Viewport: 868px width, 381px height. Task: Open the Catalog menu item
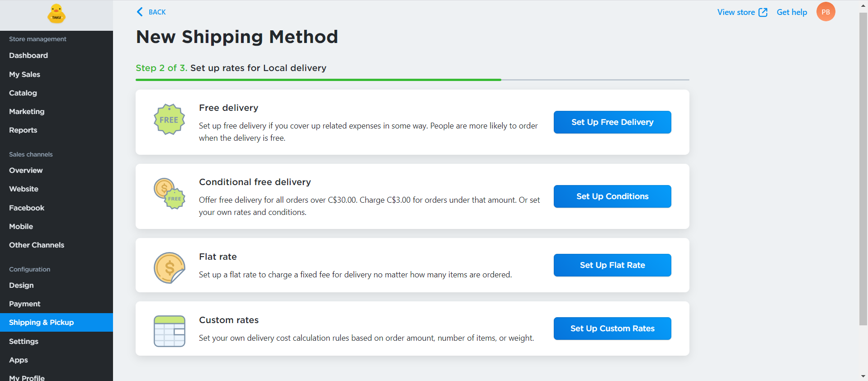click(23, 93)
